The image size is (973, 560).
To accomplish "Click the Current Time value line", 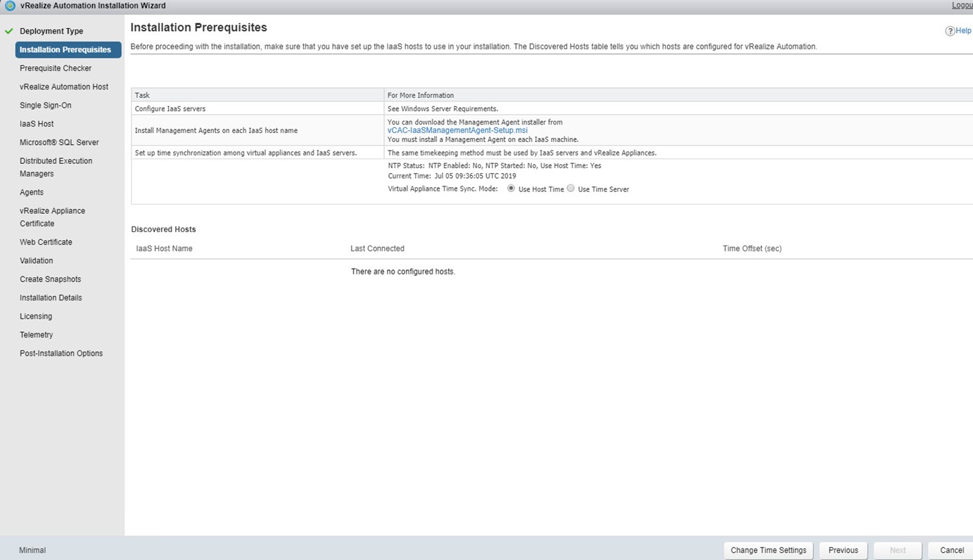I will tap(452, 176).
